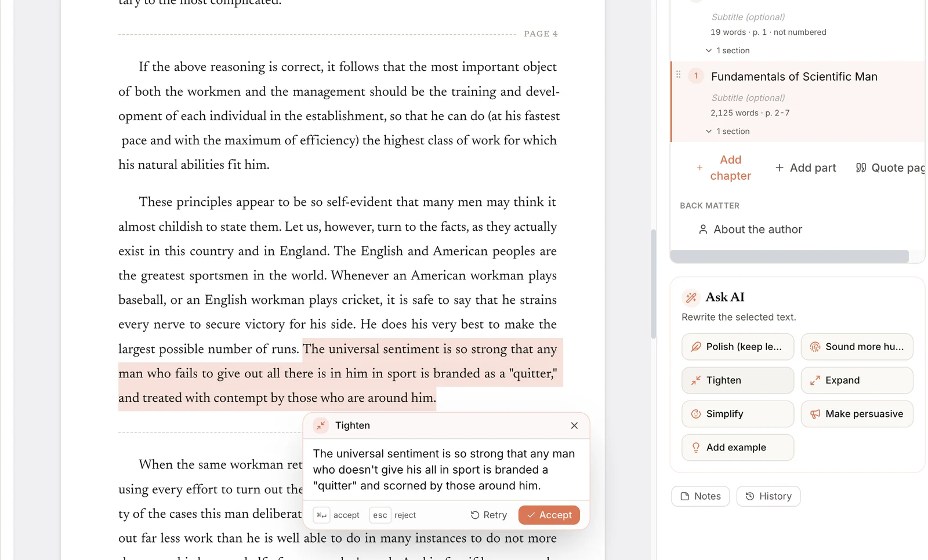Select Fundamentals of Scientific Man chapter title
The image size is (928, 560).
pos(794,77)
